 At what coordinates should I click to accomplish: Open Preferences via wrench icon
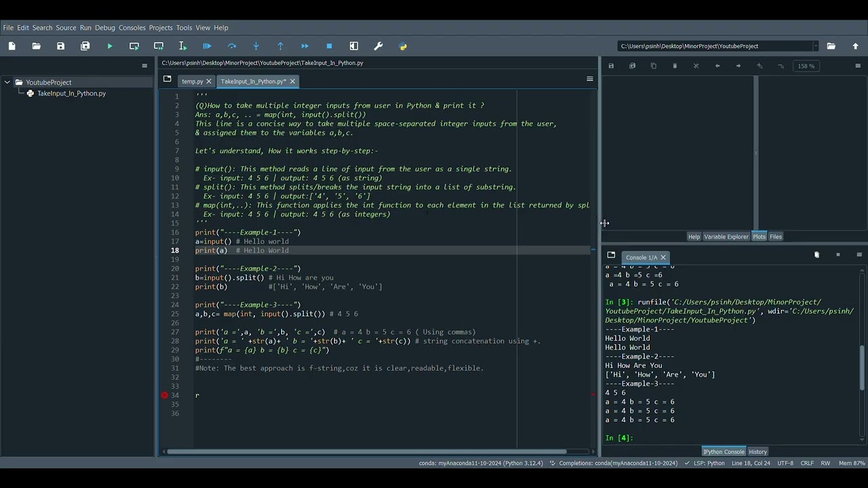[x=378, y=46]
